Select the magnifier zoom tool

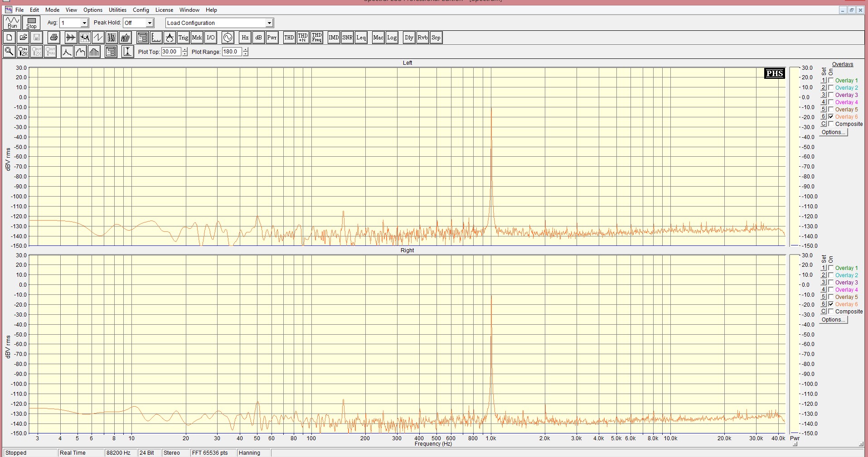9,52
